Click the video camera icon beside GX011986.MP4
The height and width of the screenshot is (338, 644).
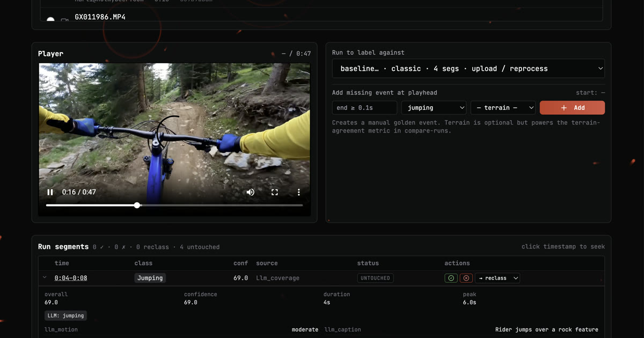click(64, 19)
